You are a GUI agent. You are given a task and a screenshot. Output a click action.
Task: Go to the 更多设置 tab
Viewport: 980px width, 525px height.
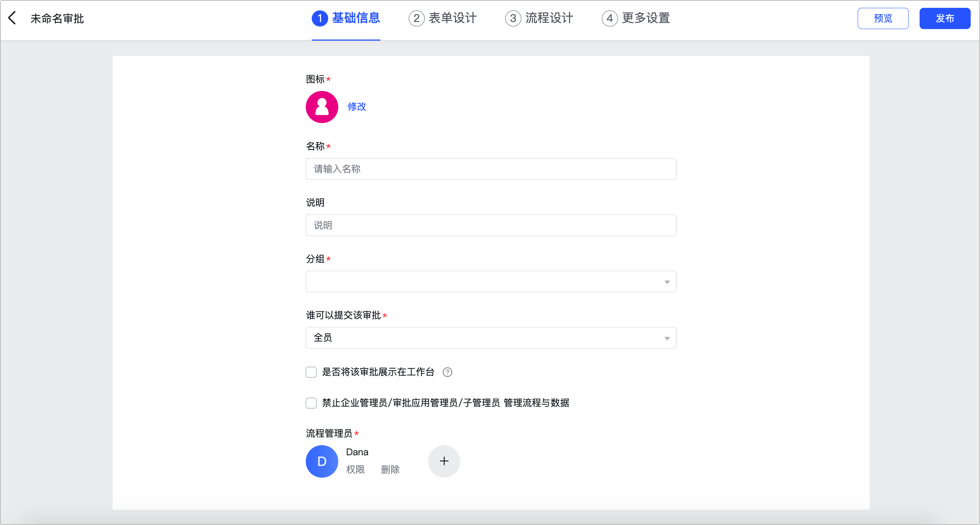[646, 18]
